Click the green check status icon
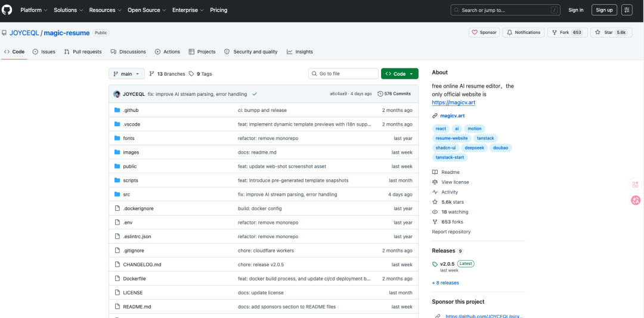The height and width of the screenshot is (318, 644). pyautogui.click(x=255, y=94)
